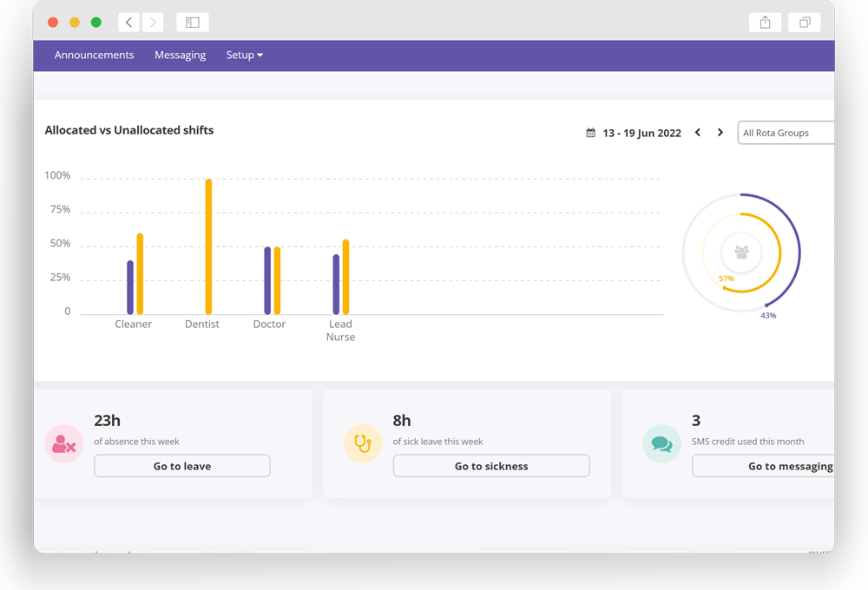
Task: Click the people icon inside the donut chart
Action: coord(740,252)
